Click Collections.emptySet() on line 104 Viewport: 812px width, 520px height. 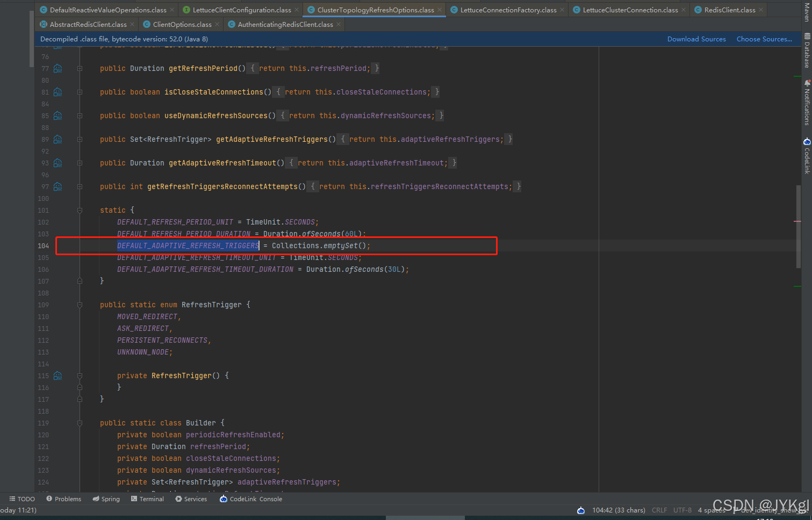319,245
